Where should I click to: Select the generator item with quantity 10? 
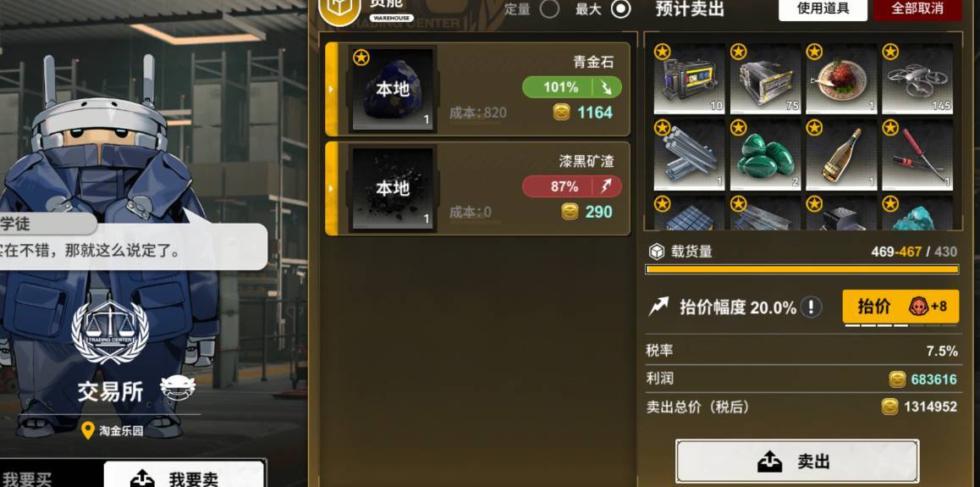pyautogui.click(x=690, y=79)
